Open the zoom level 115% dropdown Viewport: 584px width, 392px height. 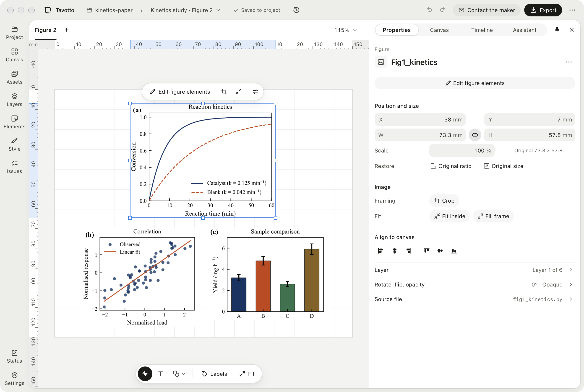(346, 30)
